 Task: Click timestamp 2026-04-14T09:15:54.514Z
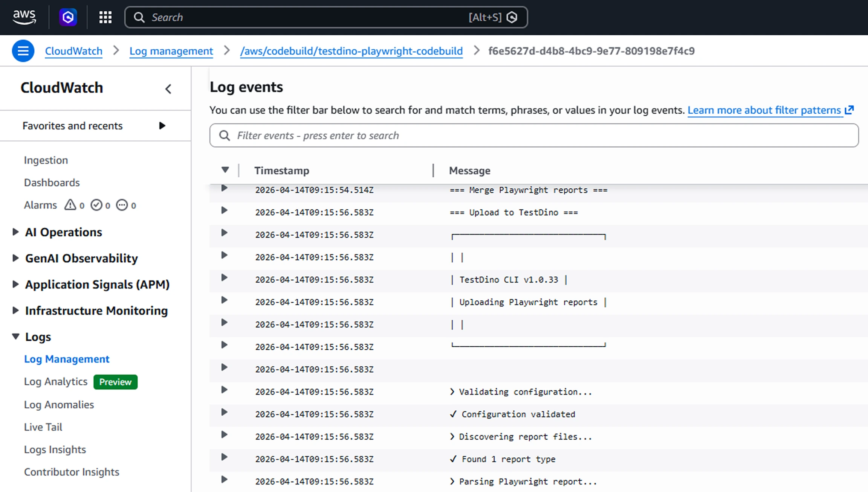[x=314, y=190]
